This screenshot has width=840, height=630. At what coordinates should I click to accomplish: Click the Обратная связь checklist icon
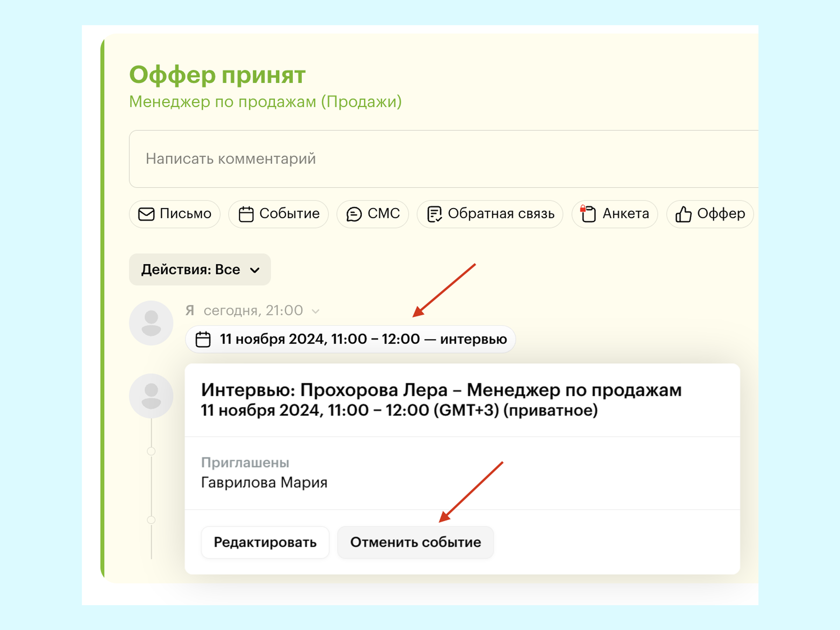(x=434, y=214)
